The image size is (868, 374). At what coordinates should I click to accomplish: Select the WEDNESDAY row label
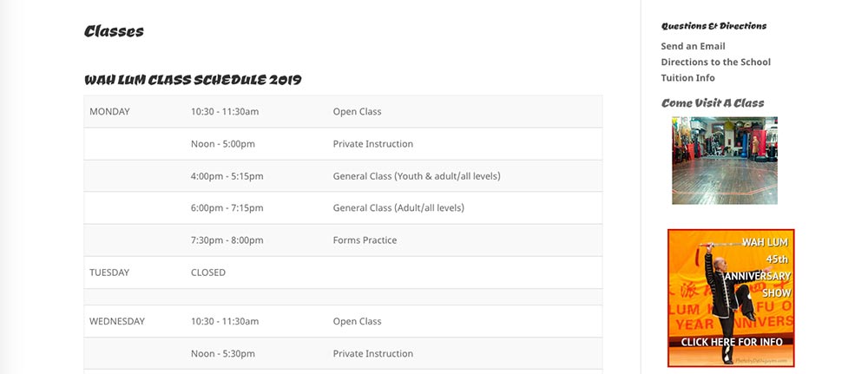tap(117, 321)
